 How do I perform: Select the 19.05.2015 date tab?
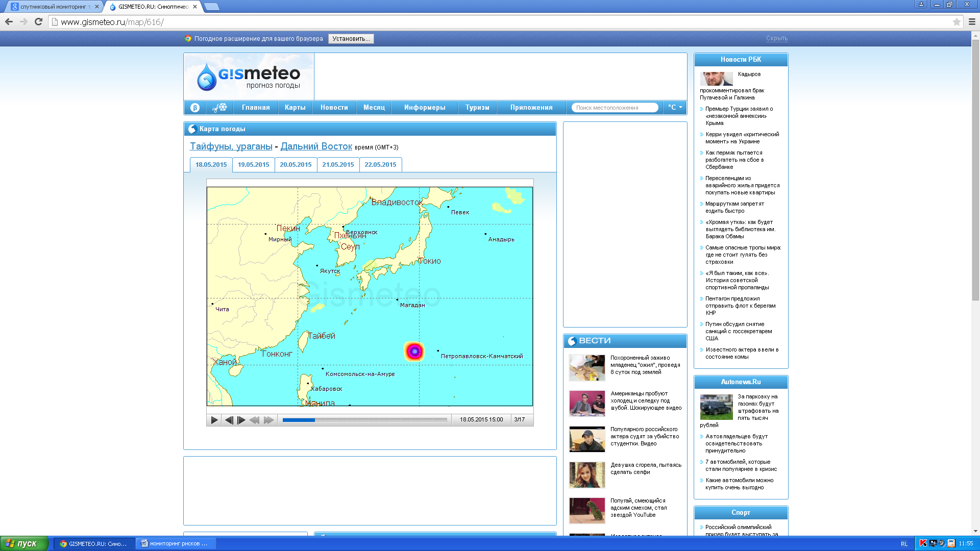[253, 165]
